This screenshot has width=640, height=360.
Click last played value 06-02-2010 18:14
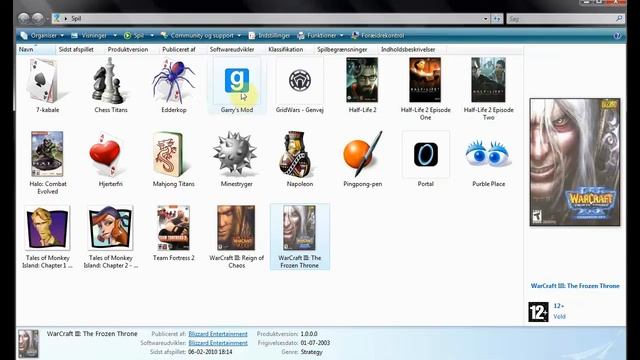pyautogui.click(x=210, y=352)
